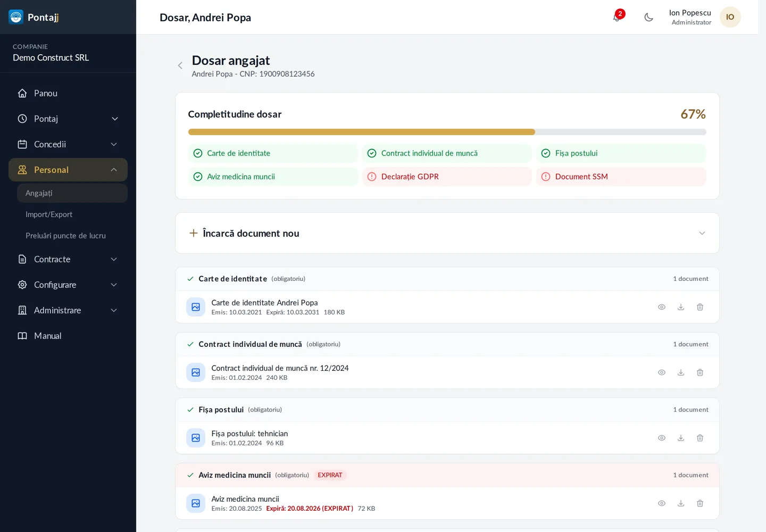
Task: Click the Document SSM missing item
Action: 621,177
